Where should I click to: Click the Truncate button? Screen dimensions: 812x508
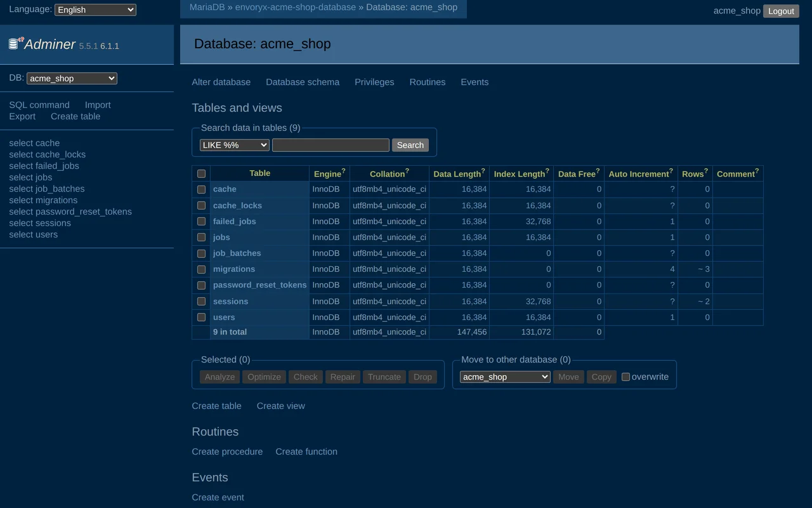tap(384, 377)
